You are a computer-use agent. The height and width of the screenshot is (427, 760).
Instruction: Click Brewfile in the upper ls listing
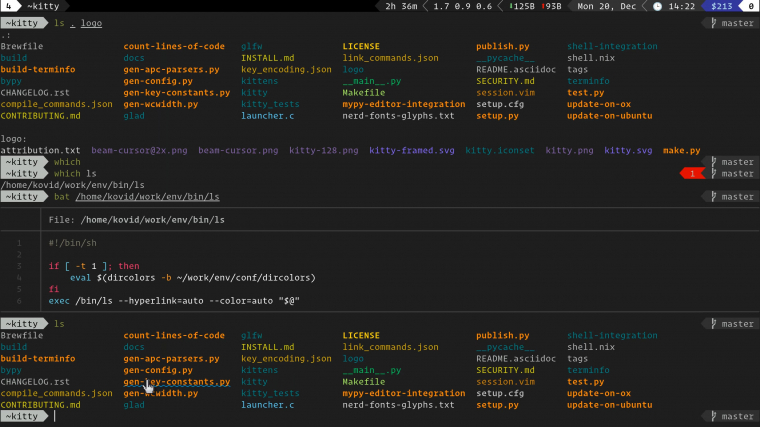click(x=22, y=46)
